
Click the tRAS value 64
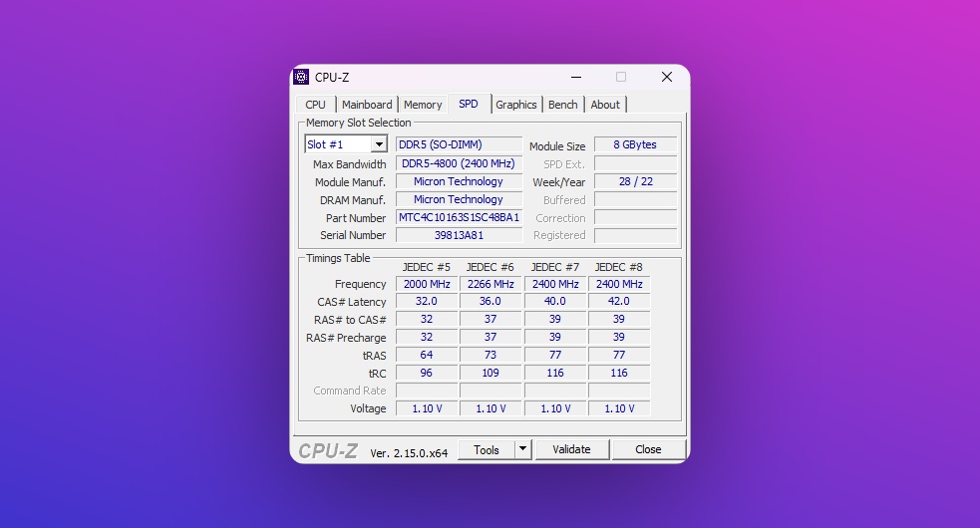pyautogui.click(x=427, y=355)
